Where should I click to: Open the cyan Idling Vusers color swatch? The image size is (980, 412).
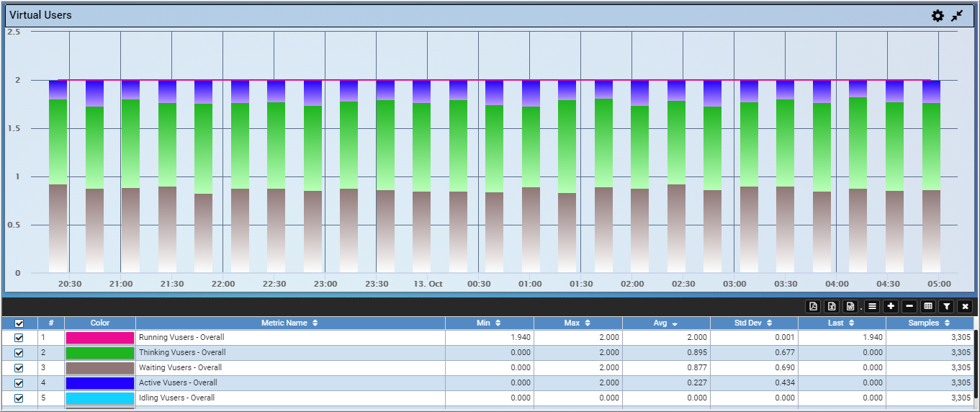click(x=100, y=398)
